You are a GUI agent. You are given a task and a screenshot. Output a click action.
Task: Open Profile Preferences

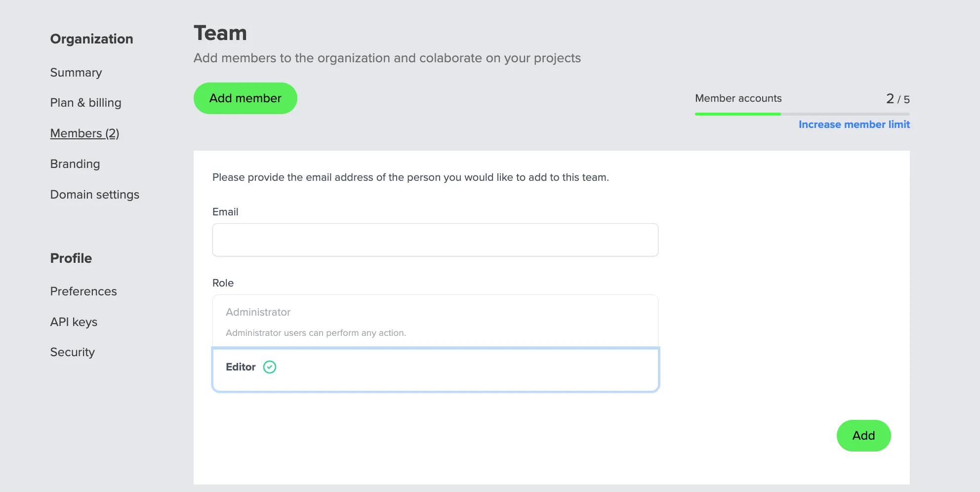pyautogui.click(x=83, y=291)
